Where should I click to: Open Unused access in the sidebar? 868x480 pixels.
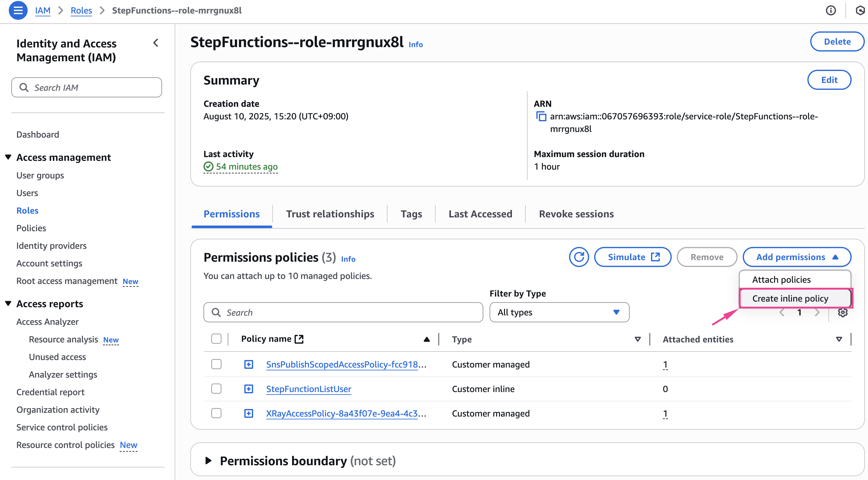pyautogui.click(x=57, y=357)
